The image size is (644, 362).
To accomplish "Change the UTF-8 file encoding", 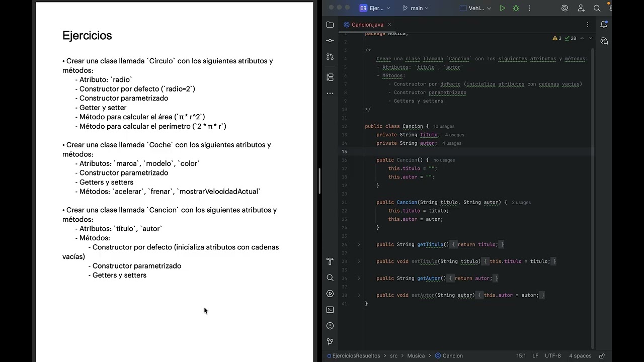I will [552, 356].
